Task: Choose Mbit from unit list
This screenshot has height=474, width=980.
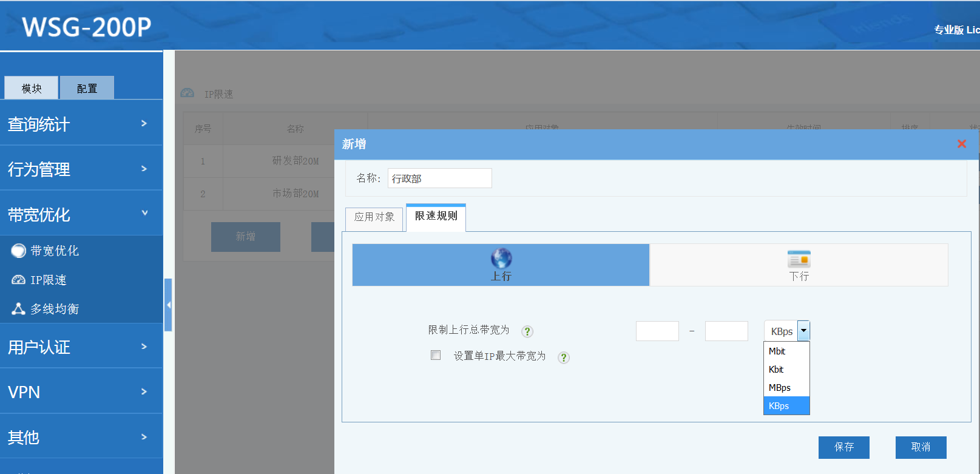Action: (x=777, y=351)
